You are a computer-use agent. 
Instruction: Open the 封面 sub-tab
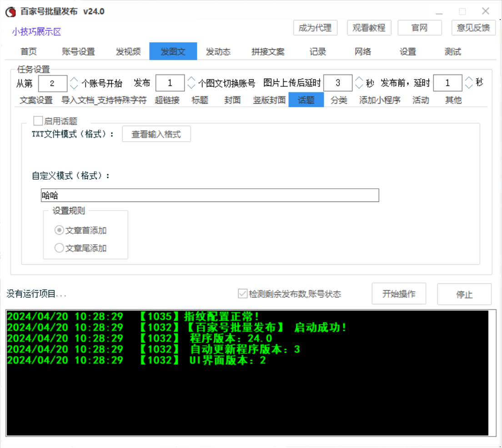[x=232, y=100]
